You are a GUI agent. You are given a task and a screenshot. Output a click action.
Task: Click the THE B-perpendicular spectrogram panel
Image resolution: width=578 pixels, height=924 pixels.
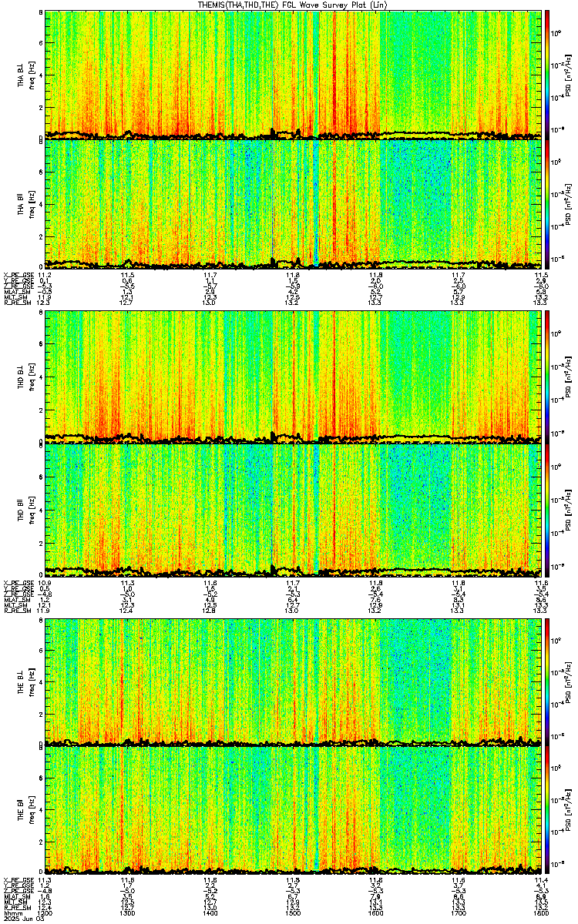click(x=293, y=682)
